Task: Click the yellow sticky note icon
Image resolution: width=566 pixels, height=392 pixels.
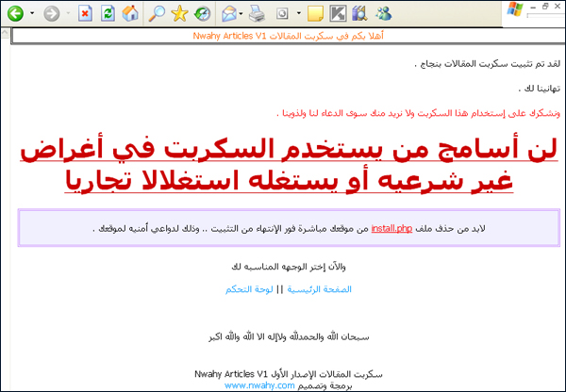Action: point(315,13)
